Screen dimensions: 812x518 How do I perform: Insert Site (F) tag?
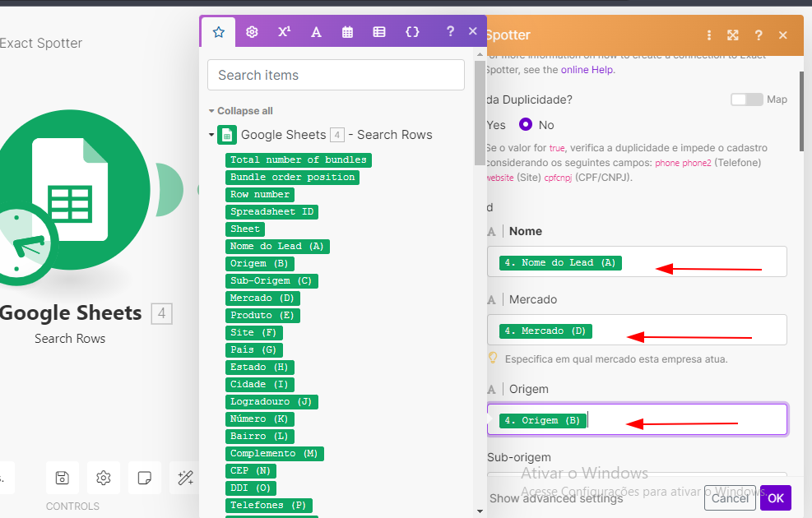(253, 332)
